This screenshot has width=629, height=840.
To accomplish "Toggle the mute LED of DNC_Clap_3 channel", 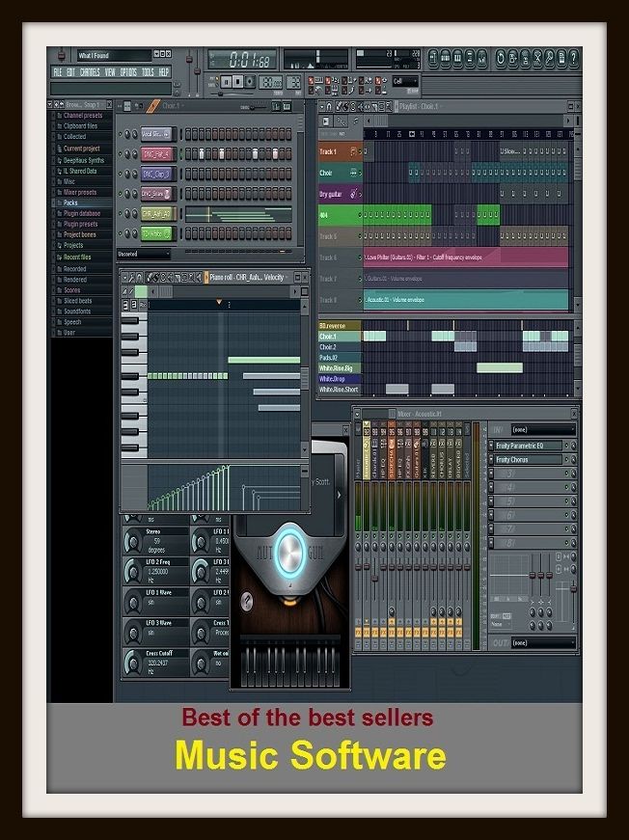I will (120, 175).
